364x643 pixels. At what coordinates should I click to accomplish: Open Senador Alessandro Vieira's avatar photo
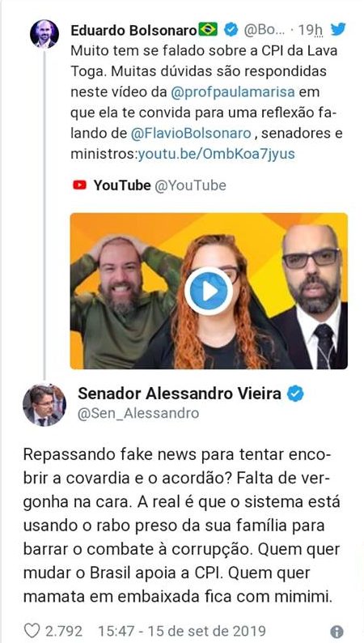44,405
